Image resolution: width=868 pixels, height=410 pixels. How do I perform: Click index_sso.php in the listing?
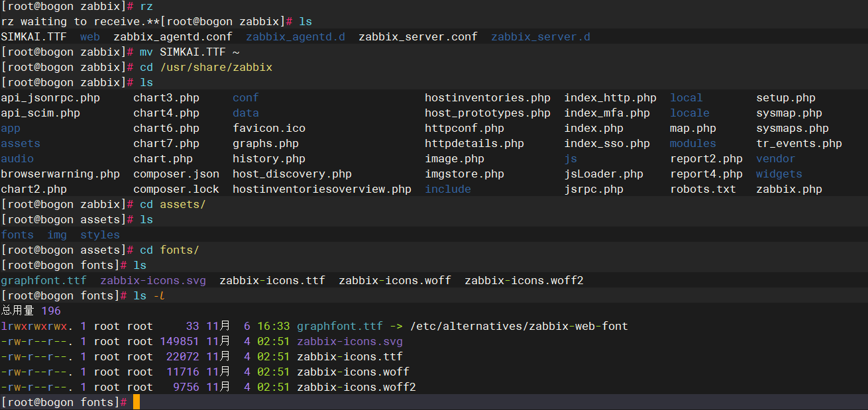coord(607,143)
